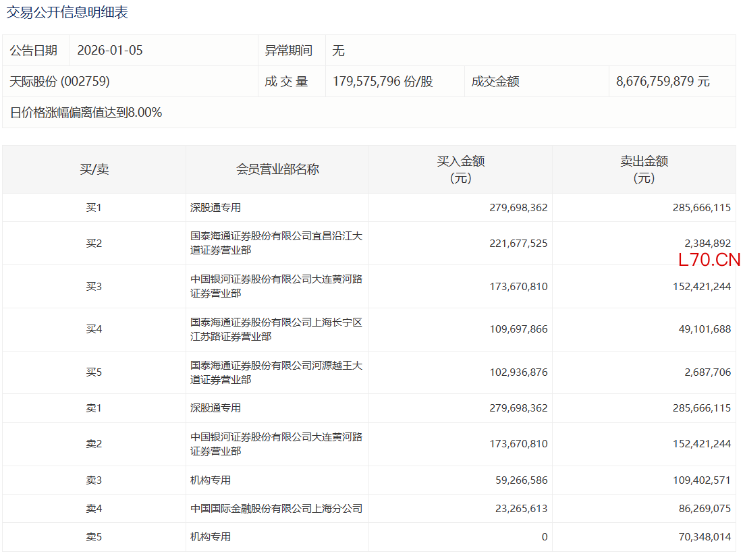Viewport: 743px width, 560px height.
Task: Click the 卖出金额 (元) column header
Action: pyautogui.click(x=644, y=169)
